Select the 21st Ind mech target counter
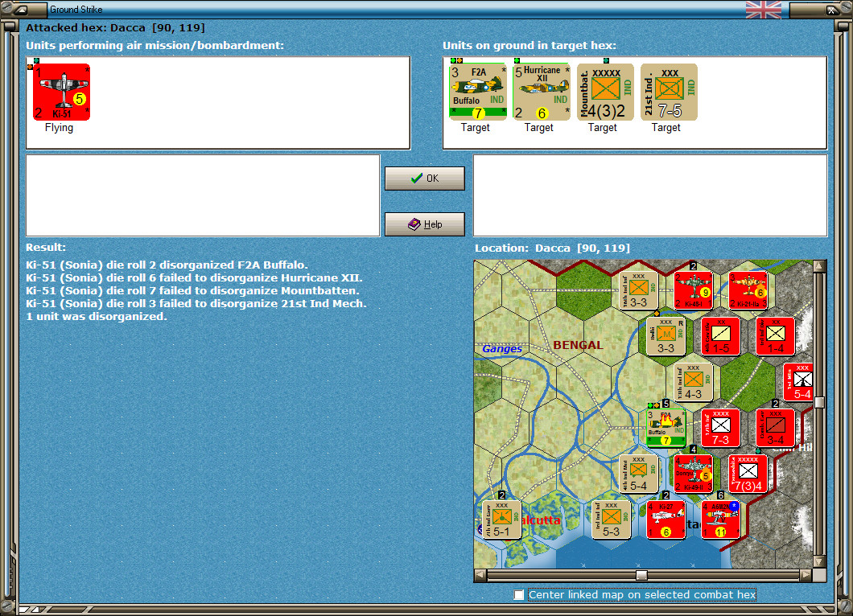 (669, 92)
